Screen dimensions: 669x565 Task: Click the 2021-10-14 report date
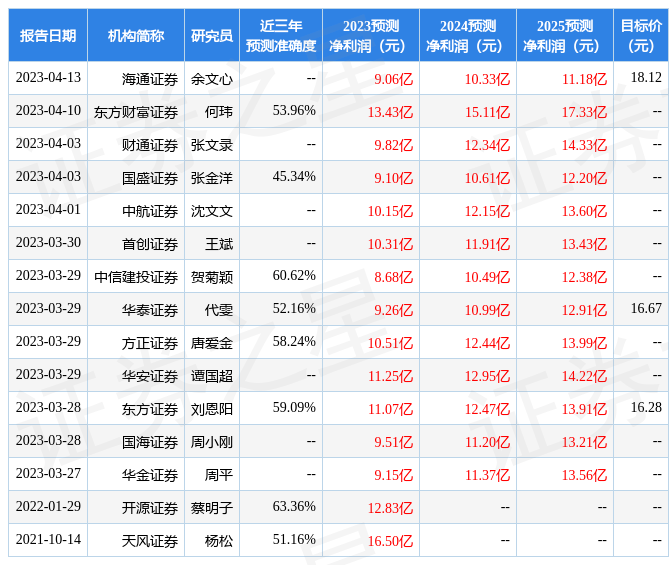(48, 540)
